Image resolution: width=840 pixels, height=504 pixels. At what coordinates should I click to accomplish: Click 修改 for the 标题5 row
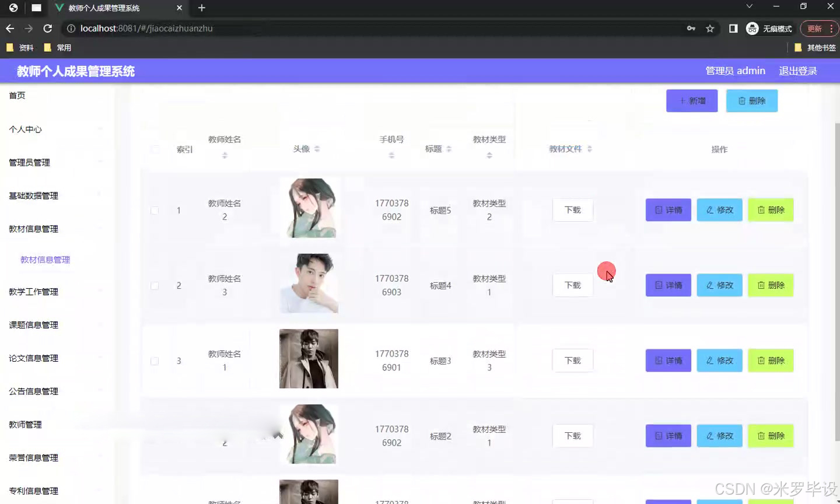pos(720,210)
